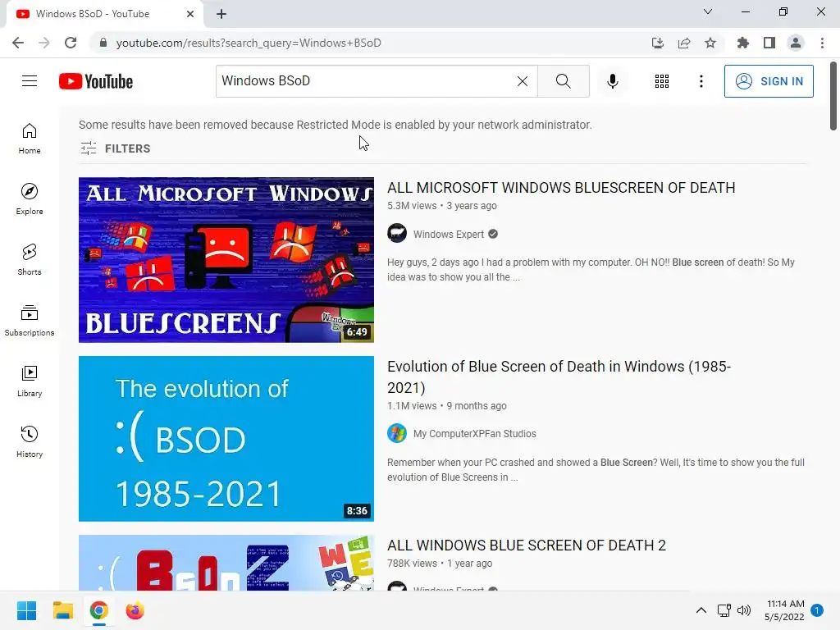Click the YouTube logo
840x630 pixels.
point(96,81)
